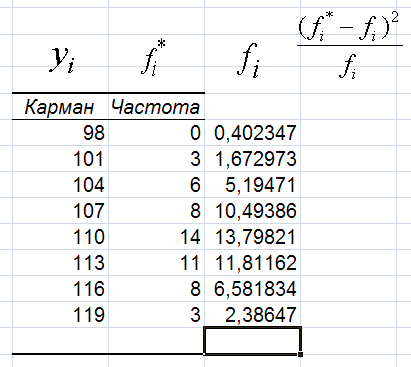Screen dimensions: 411x367
Task: Click the cell with value 2,38647
Action: click(252, 315)
